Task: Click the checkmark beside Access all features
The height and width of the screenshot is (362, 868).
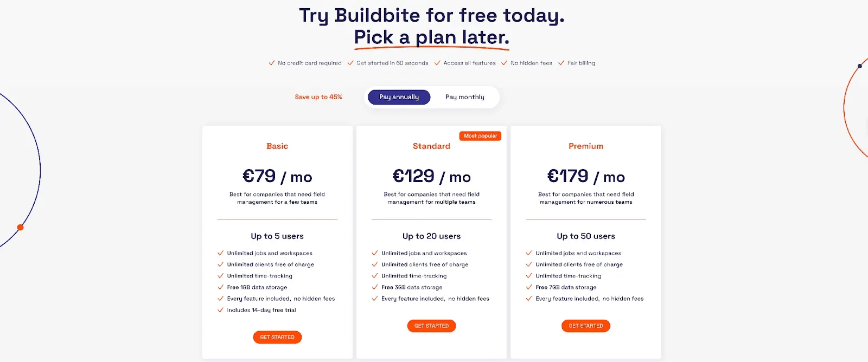Action: coord(437,63)
